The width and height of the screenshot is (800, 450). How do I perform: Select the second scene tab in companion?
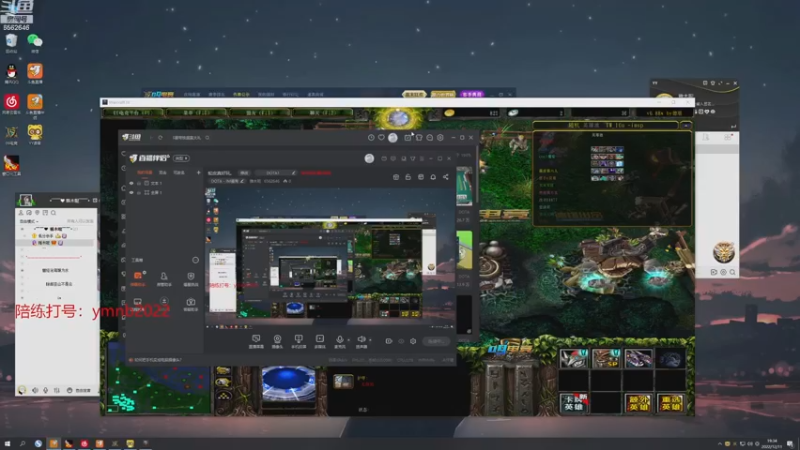163,172
